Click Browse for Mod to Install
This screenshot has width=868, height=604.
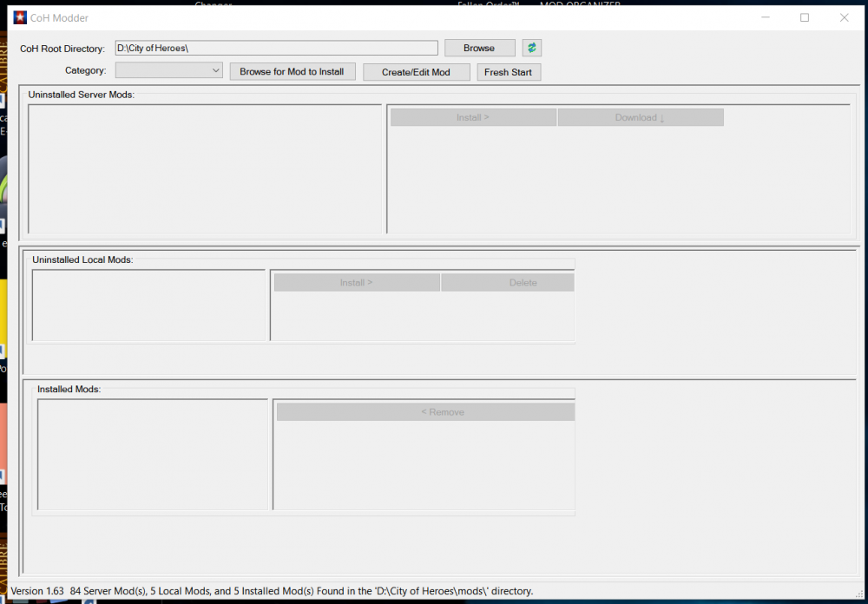pos(292,72)
